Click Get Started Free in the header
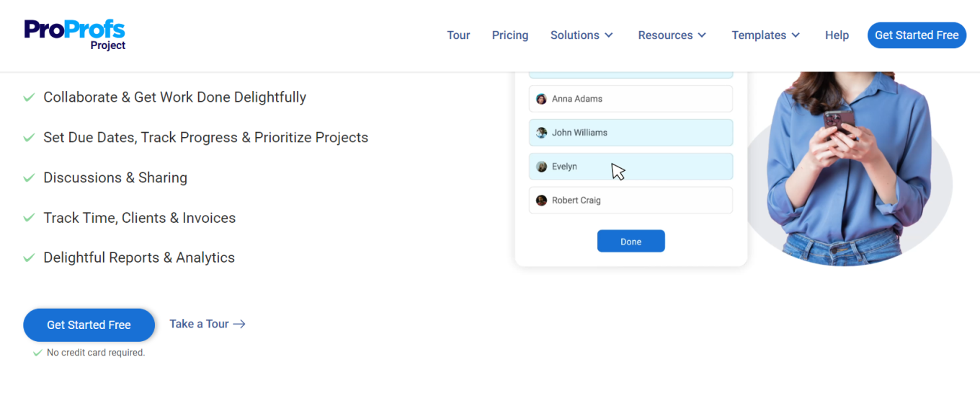 917,35
